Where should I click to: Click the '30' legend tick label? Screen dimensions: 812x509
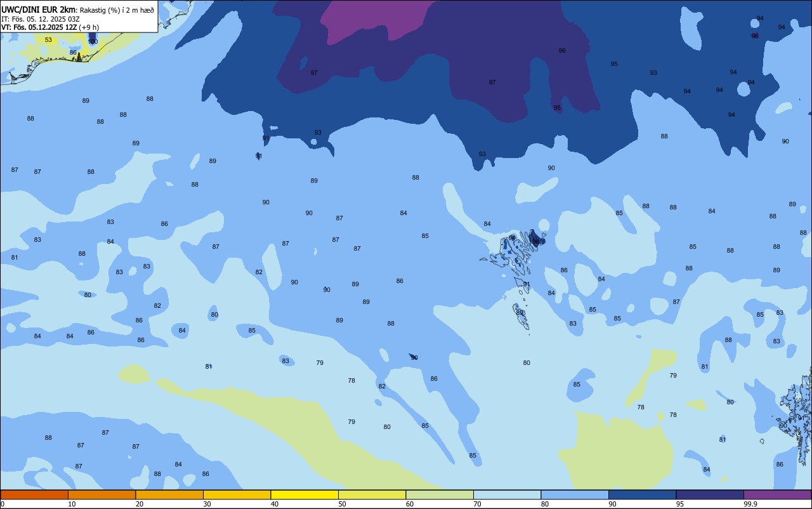click(x=207, y=504)
